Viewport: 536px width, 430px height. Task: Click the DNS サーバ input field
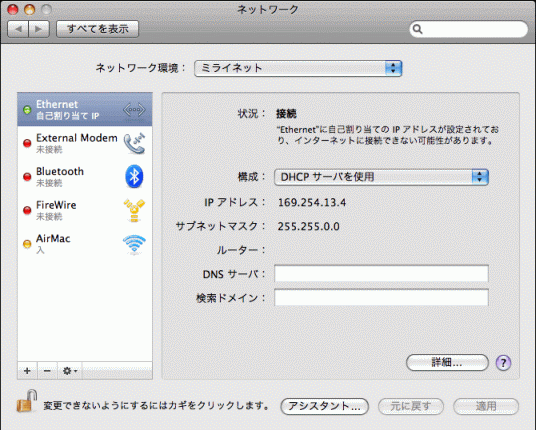(381, 273)
